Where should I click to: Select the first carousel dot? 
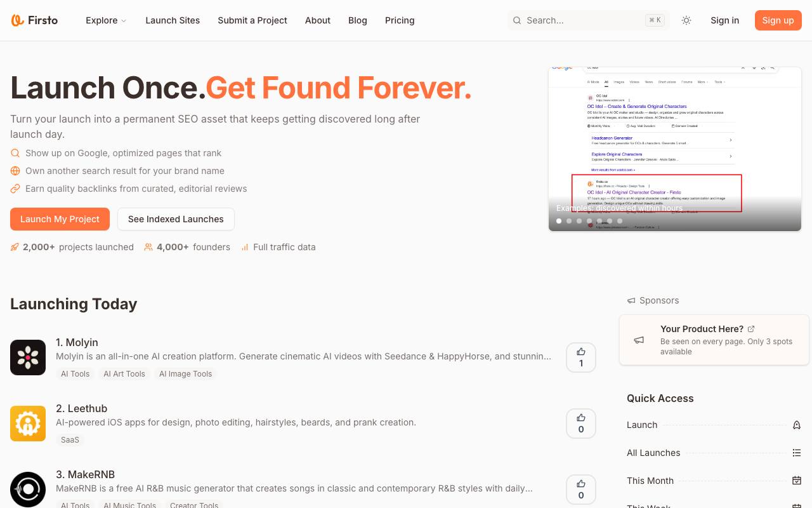point(559,221)
